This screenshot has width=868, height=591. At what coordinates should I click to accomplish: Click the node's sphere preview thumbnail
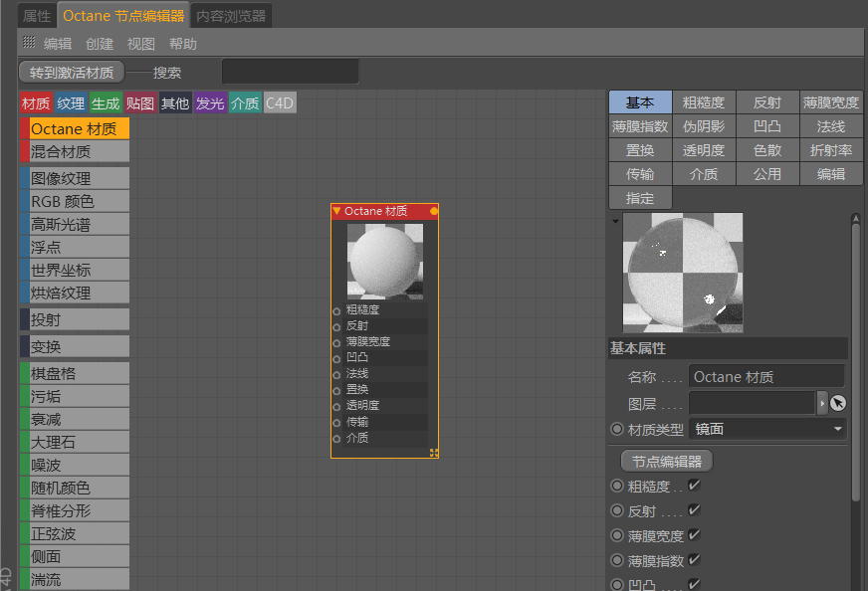(385, 262)
